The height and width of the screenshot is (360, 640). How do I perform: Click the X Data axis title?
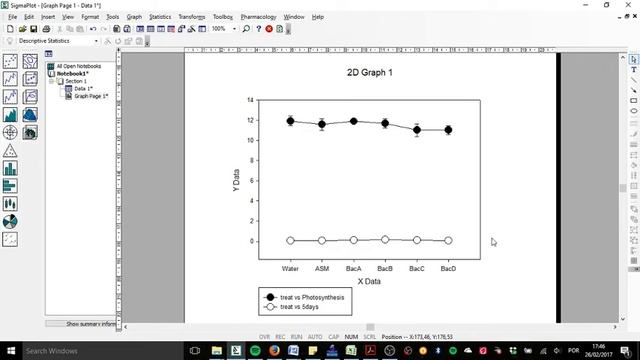click(x=369, y=282)
